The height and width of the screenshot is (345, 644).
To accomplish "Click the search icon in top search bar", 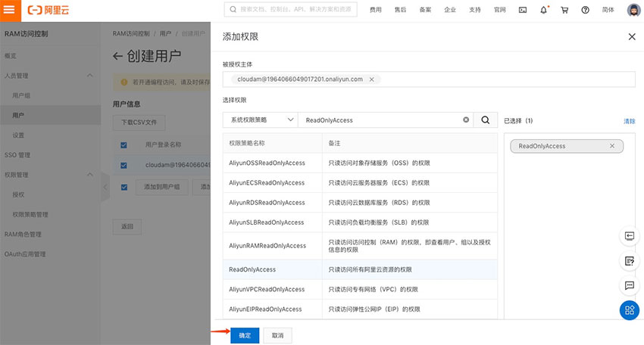I will pos(233,9).
